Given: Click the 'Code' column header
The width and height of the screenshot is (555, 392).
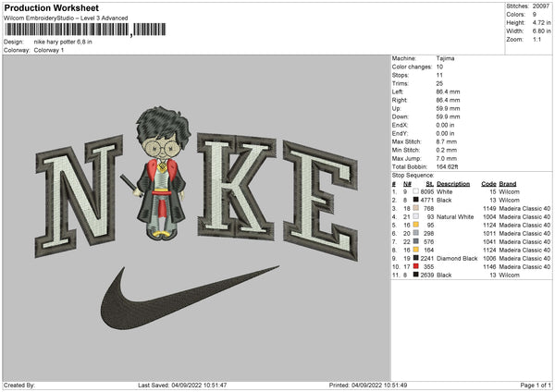Looking at the screenshot, I should [x=488, y=184].
